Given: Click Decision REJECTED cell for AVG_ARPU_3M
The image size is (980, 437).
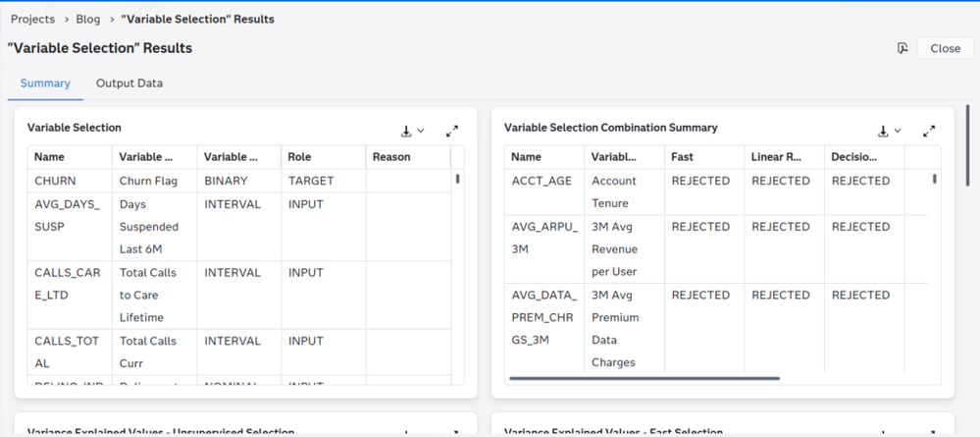Looking at the screenshot, I should 864,249.
